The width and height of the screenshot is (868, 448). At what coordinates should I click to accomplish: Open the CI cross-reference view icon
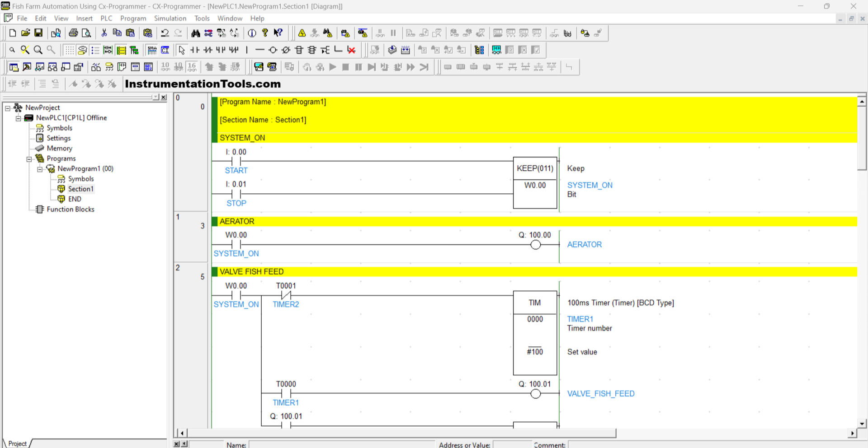tap(165, 50)
